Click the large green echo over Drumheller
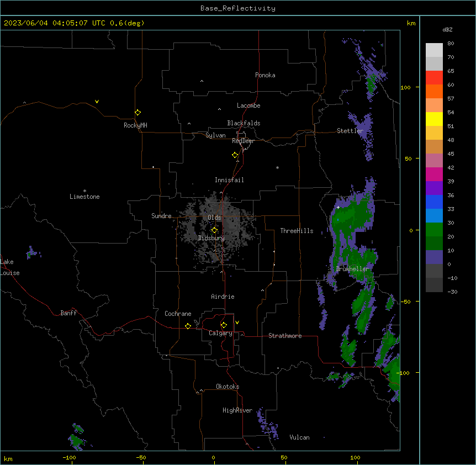 pos(352,234)
